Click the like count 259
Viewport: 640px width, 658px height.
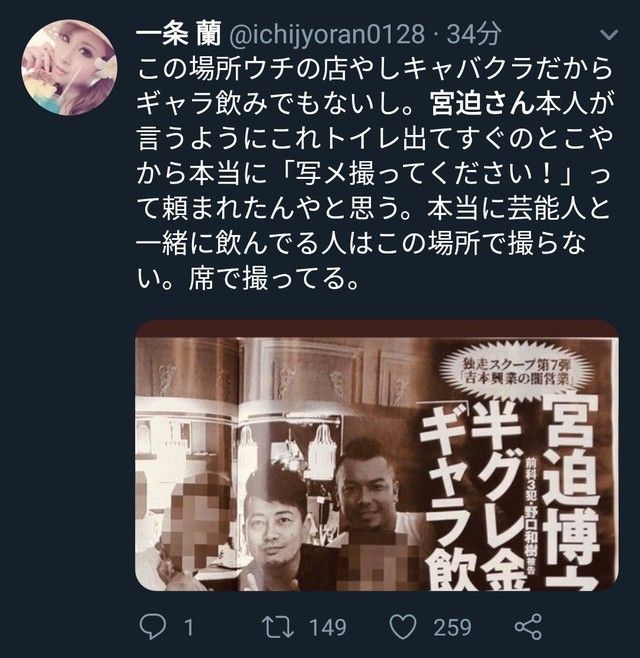(x=452, y=627)
